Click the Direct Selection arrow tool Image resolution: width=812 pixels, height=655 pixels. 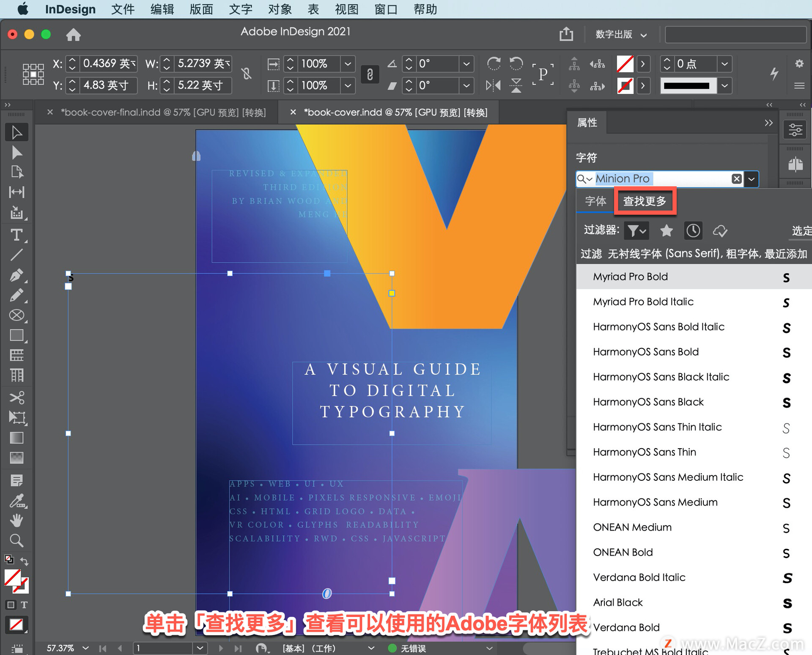click(x=16, y=152)
